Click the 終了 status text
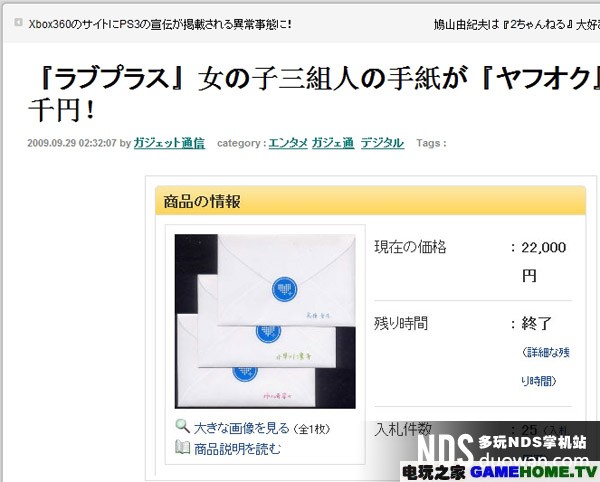Viewport: 600px width, 482px height. [x=536, y=324]
